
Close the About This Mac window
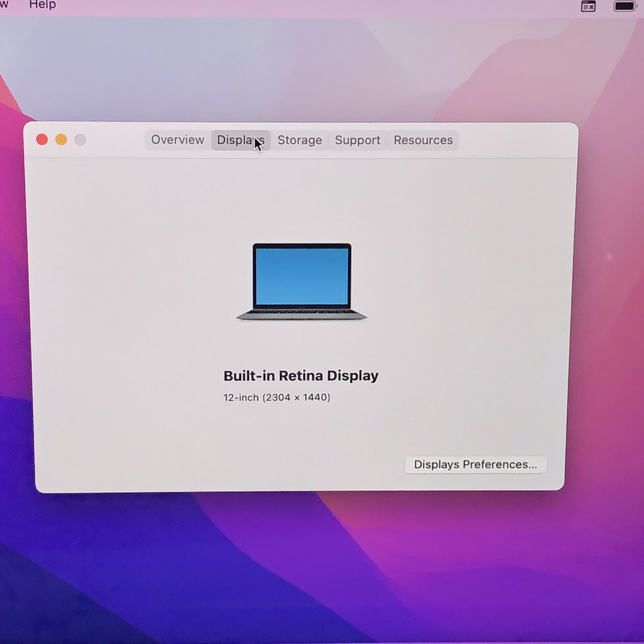pyautogui.click(x=42, y=140)
